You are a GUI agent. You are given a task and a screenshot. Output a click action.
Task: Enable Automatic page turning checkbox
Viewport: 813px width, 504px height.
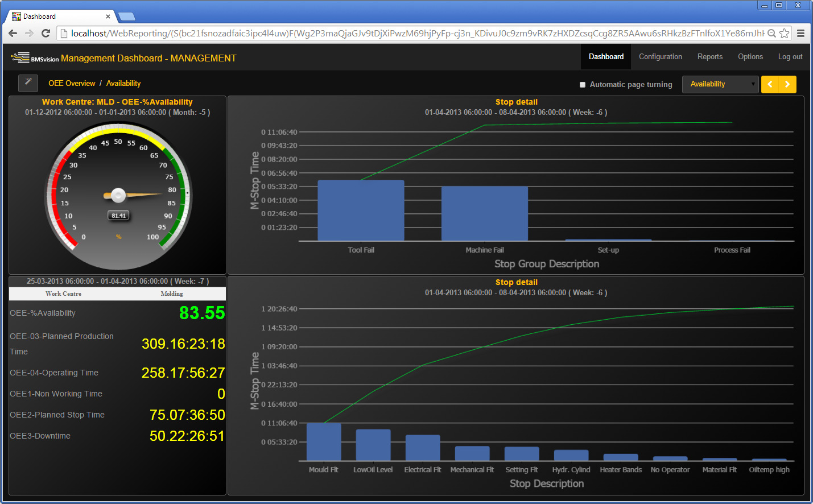[x=582, y=85]
